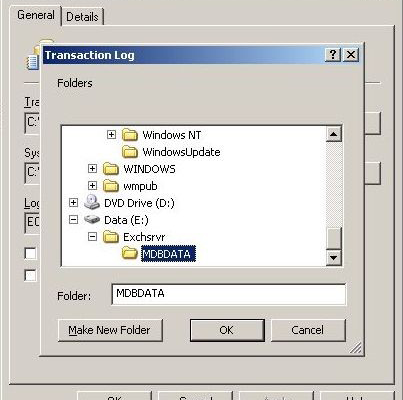Select the DVD Drive (D:) disc icon
The height and width of the screenshot is (400, 403).
click(92, 202)
